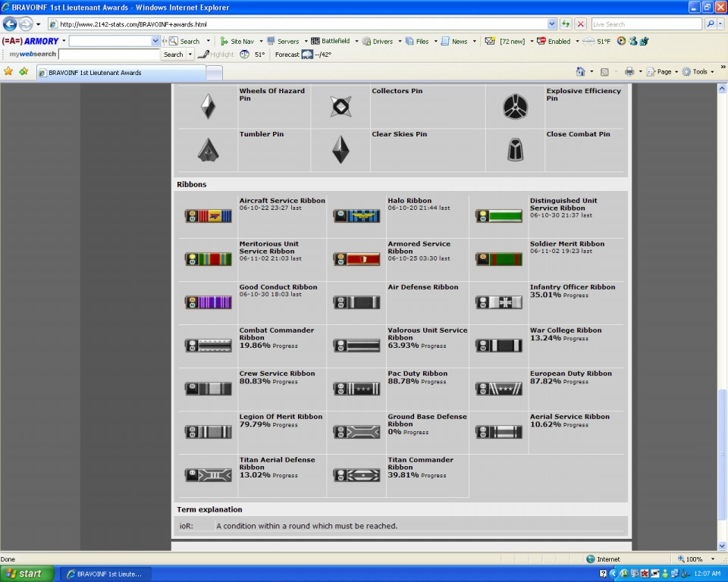Click the Back navigation arrow

[10, 24]
